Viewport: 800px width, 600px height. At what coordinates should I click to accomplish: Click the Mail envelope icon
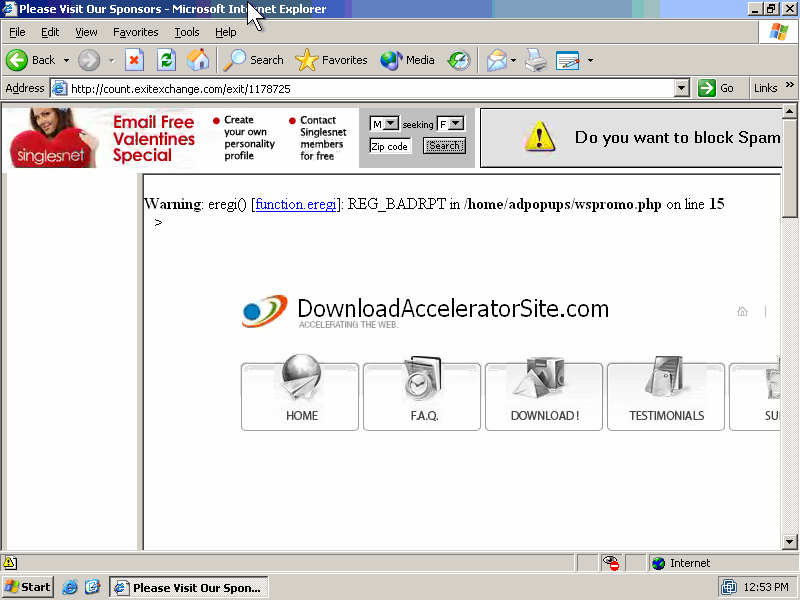pyautogui.click(x=496, y=60)
